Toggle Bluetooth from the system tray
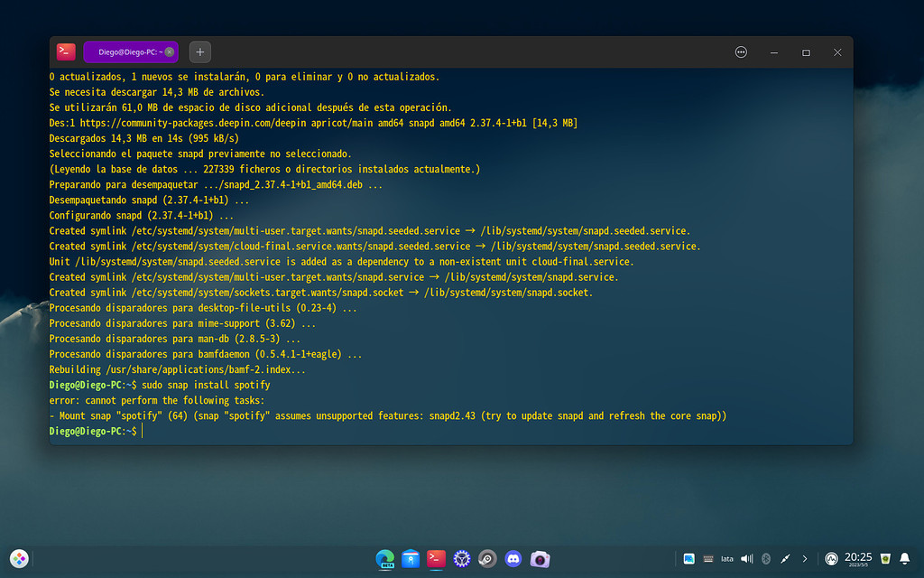 coord(765,558)
